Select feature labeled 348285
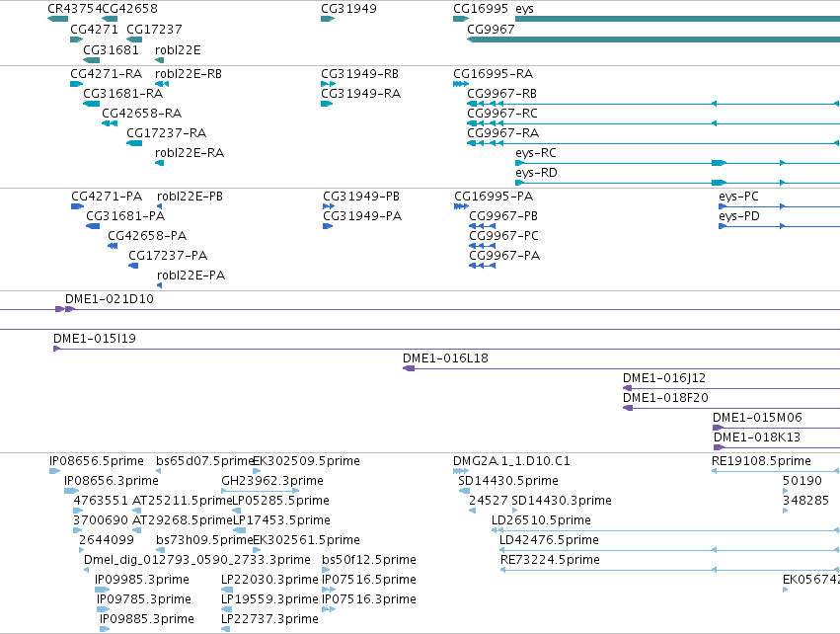The image size is (840, 634). [805, 501]
